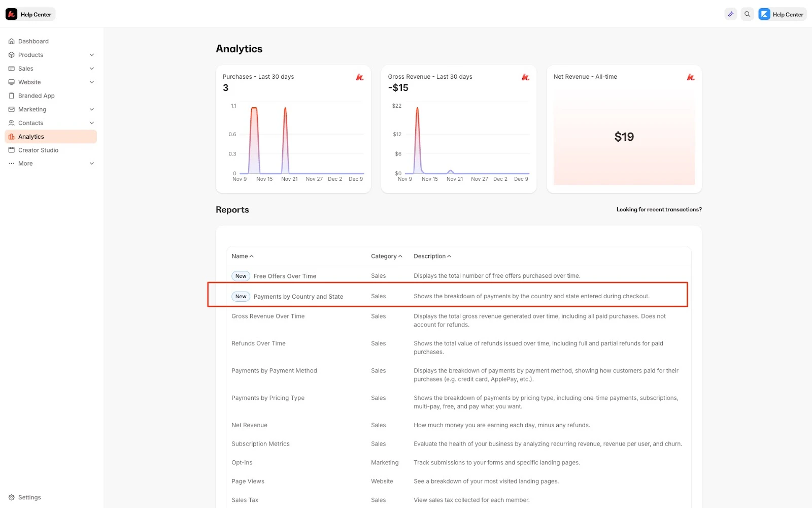
Task: Open the Help Center label at top left
Action: (36, 14)
